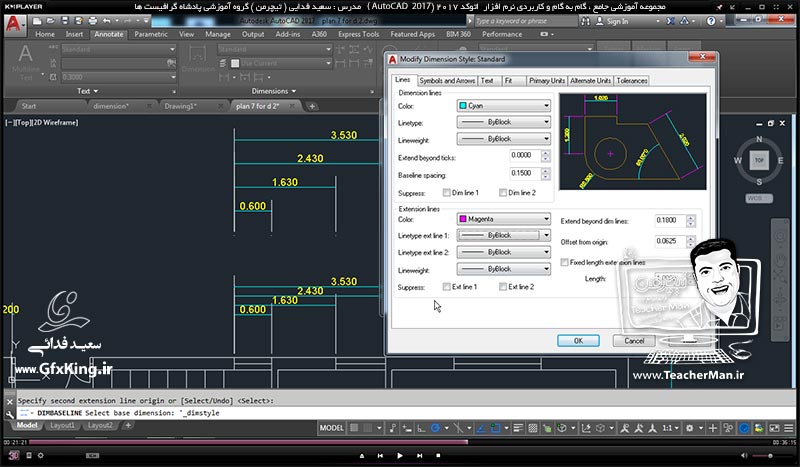
Task: Click the TOP face of the ViewCube
Action: coord(759,160)
